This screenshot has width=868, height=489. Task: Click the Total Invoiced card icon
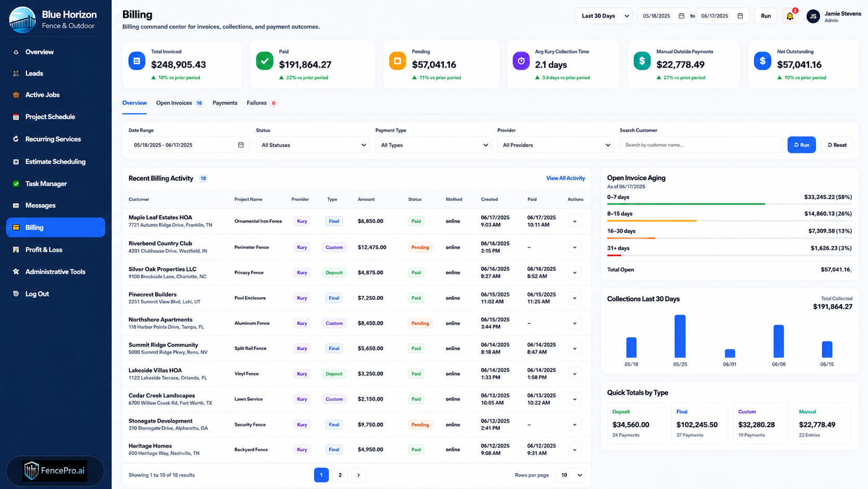(137, 61)
